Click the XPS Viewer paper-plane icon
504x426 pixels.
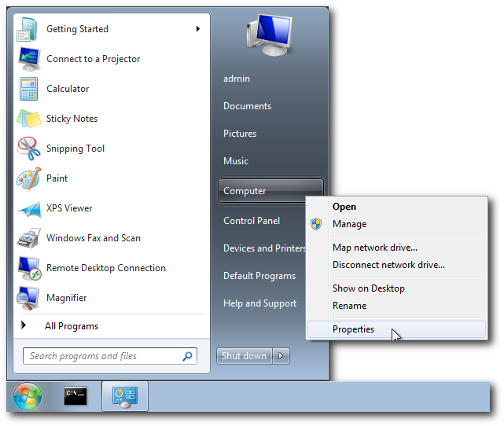(29, 209)
